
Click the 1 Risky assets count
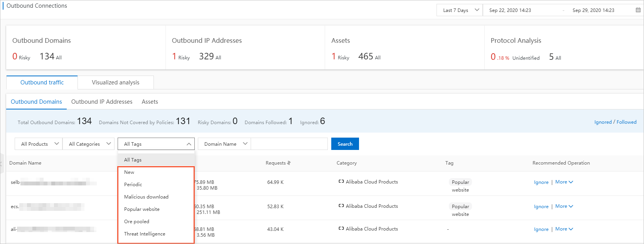click(x=341, y=57)
